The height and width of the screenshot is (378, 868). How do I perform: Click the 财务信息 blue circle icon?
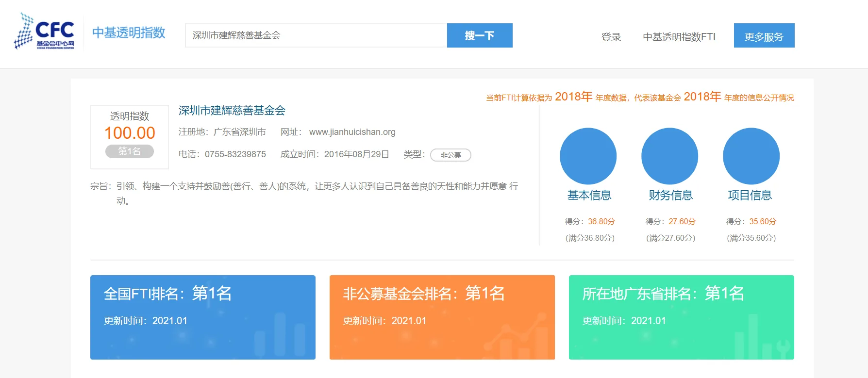pyautogui.click(x=669, y=156)
